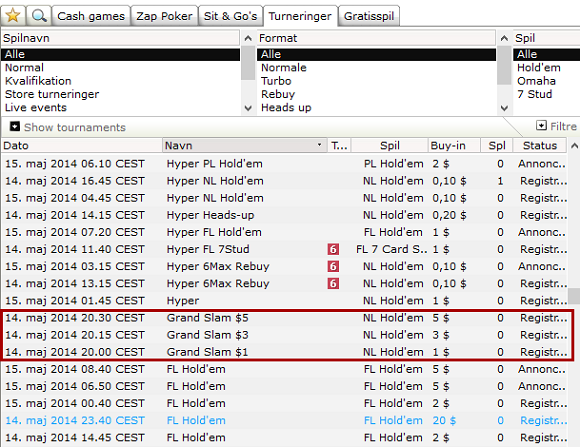Select FL Hold'em 14.45 CEST row

click(284, 437)
